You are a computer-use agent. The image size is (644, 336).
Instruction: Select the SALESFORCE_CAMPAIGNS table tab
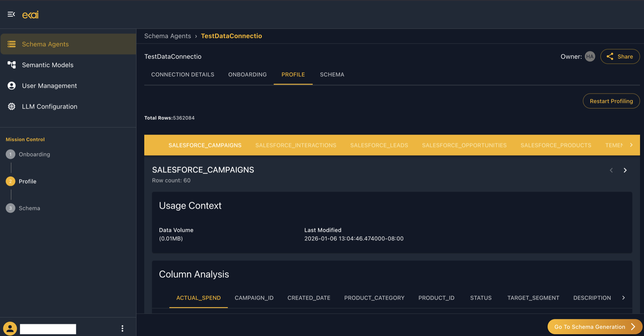click(205, 145)
